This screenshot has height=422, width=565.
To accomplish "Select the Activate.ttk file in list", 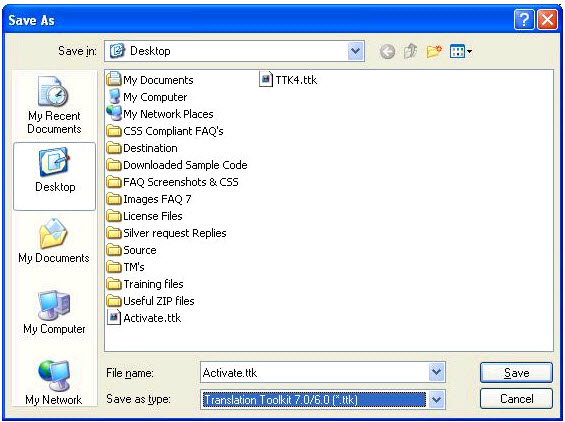I will (144, 318).
